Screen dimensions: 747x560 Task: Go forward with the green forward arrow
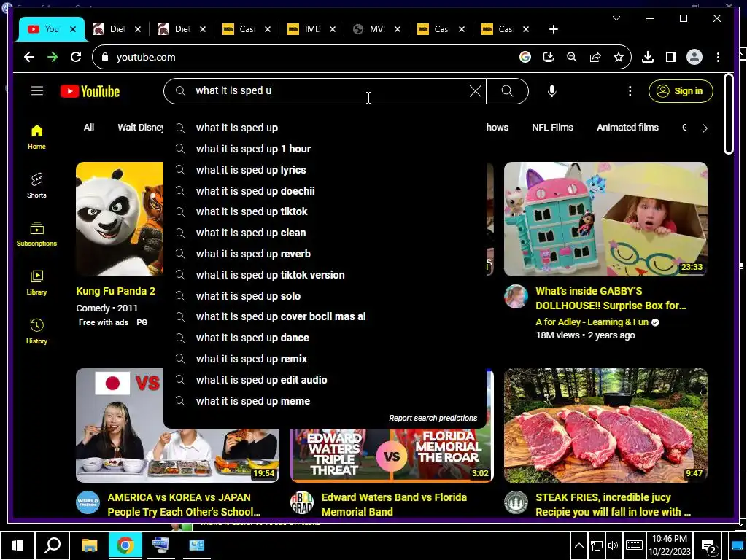point(53,57)
